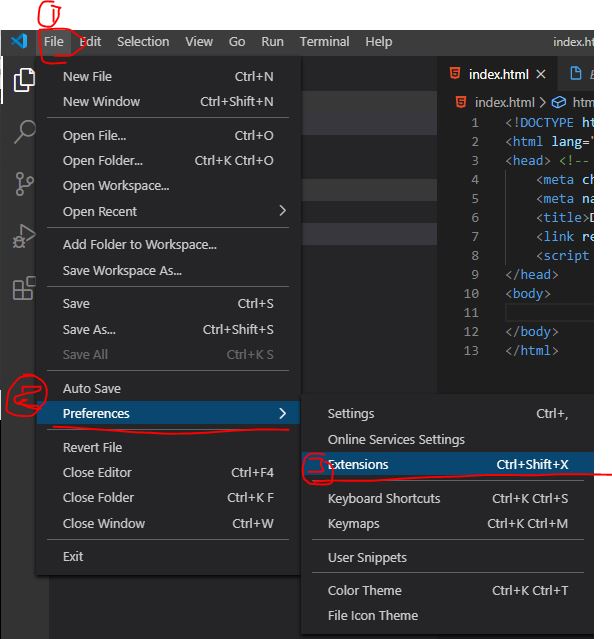612x639 pixels.
Task: Click line number 10 in gutter
Action: 471,294
